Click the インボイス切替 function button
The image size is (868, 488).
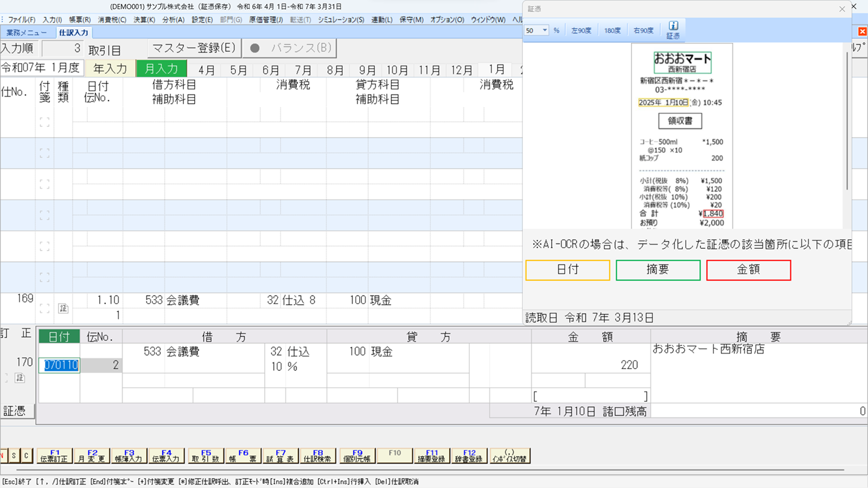[509, 456]
